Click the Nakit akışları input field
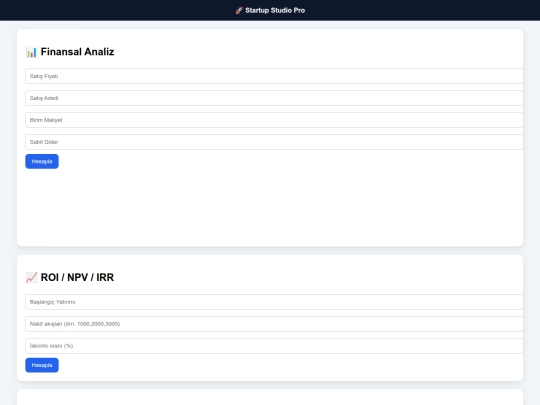Viewport: 540px width, 405px height. [274, 324]
